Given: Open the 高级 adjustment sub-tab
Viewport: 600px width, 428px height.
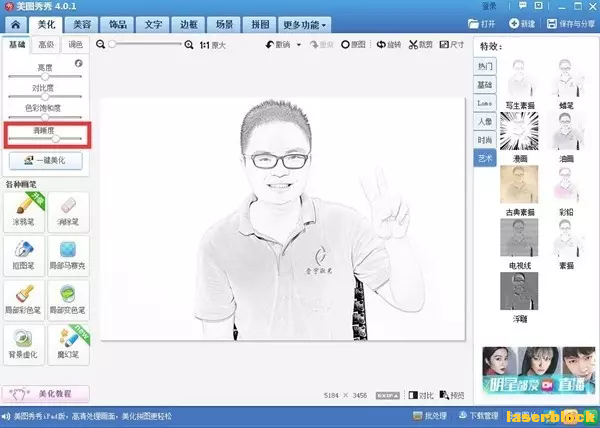Looking at the screenshot, I should click(x=46, y=45).
